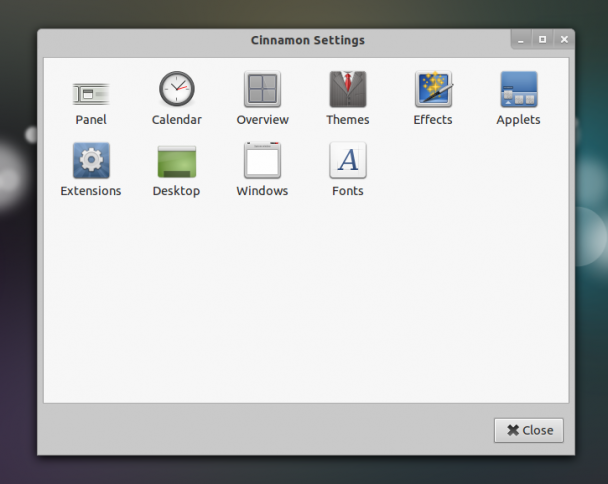Open the Themes suit-and-tie icon
Viewport: 608px width, 484px height.
coord(348,89)
